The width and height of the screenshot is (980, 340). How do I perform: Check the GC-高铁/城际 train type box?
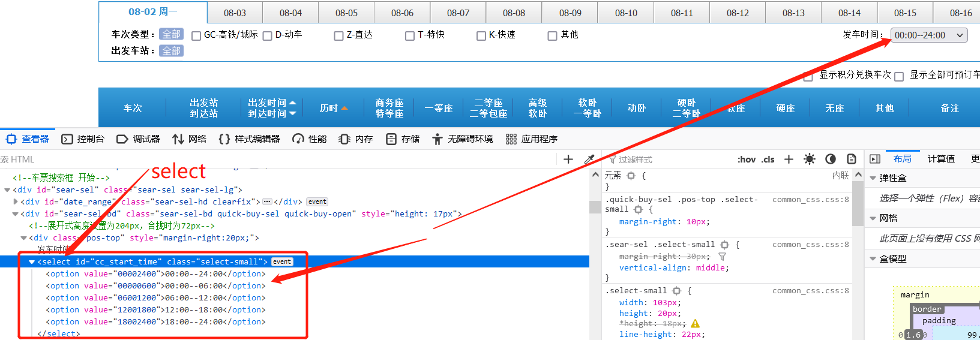point(196,36)
